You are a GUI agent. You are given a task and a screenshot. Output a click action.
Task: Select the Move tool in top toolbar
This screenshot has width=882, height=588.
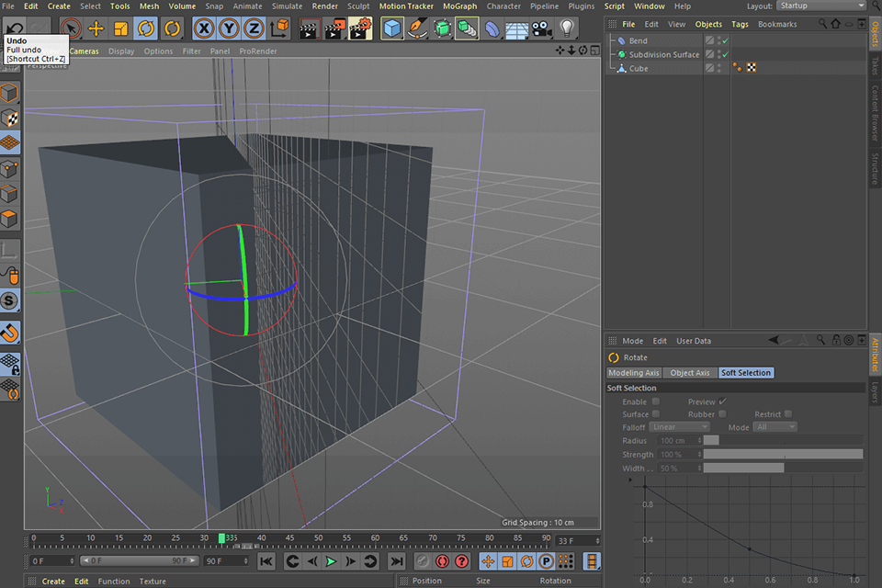coord(96,28)
